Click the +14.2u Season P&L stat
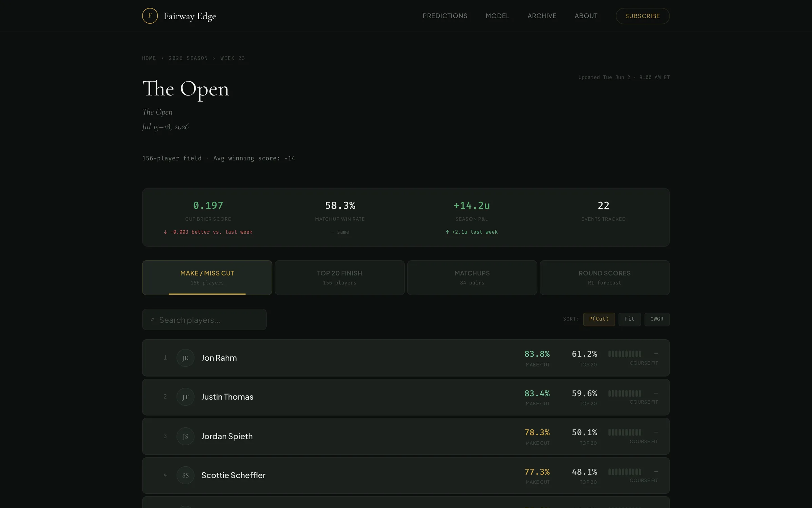 pyautogui.click(x=472, y=206)
